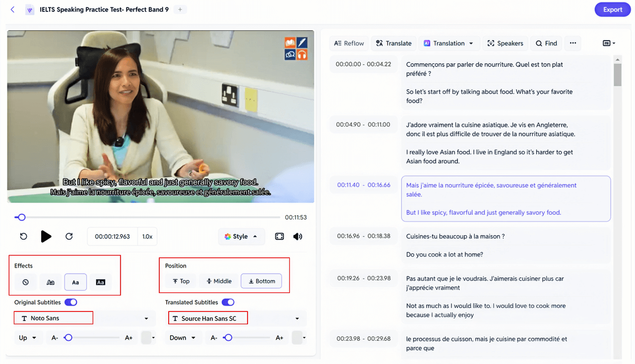Click the video progress slider handle
This screenshot has height=364, width=635.
click(x=21, y=217)
